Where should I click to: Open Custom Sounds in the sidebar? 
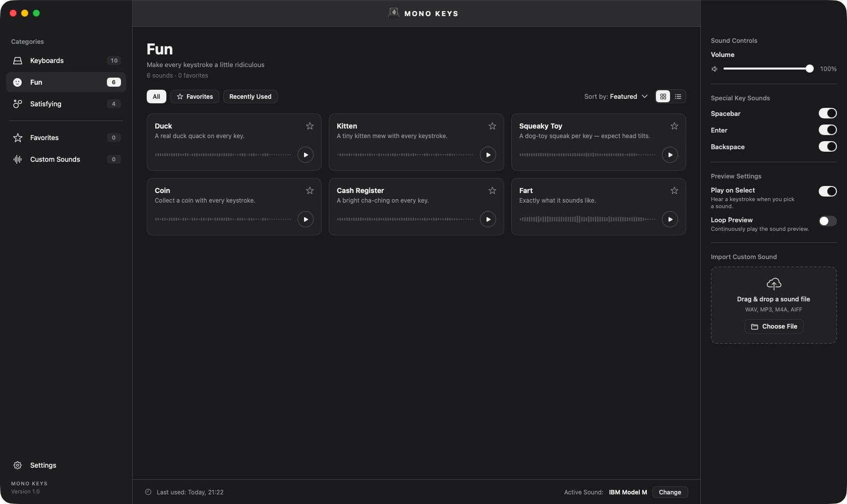66,159
